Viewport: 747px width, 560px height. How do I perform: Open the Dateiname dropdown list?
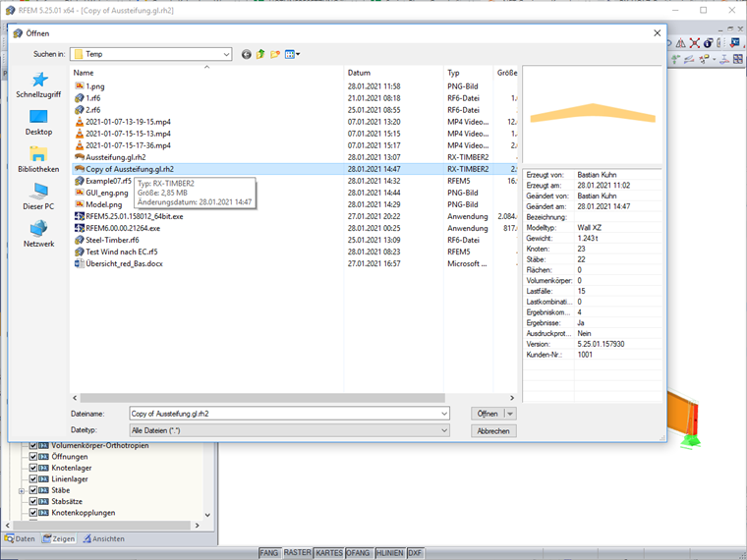tap(444, 414)
